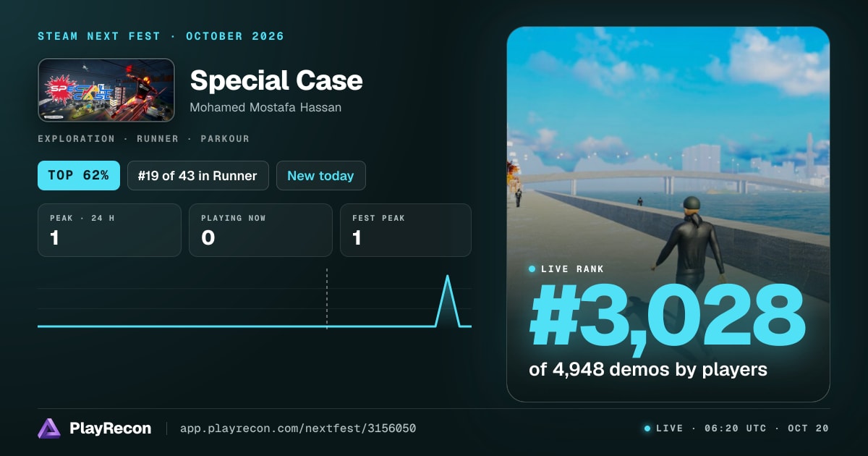868x456 pixels.
Task: Click STEAM NEXT FEST · OCTOBER 2026 header
Action: [161, 36]
